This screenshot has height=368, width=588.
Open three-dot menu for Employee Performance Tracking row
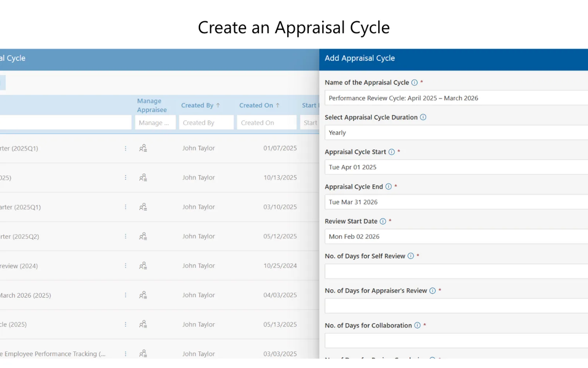[x=125, y=354]
